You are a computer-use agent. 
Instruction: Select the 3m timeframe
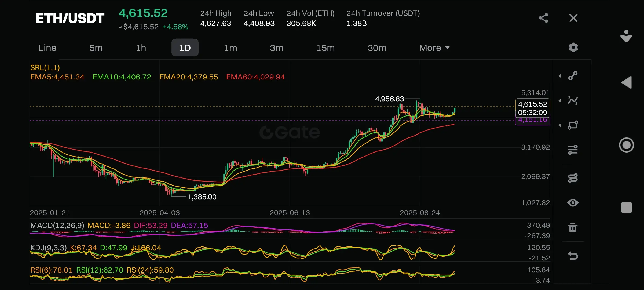pyautogui.click(x=277, y=48)
